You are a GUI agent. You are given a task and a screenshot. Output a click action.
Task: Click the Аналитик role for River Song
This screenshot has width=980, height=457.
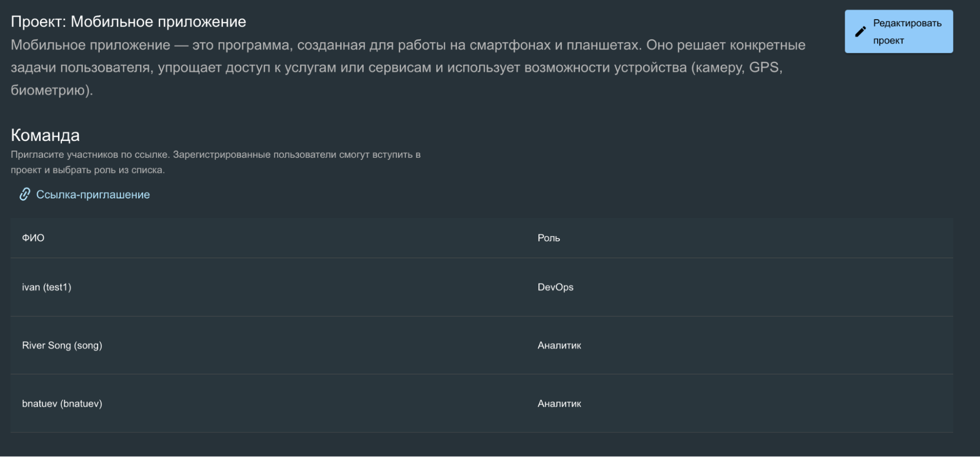(x=559, y=345)
